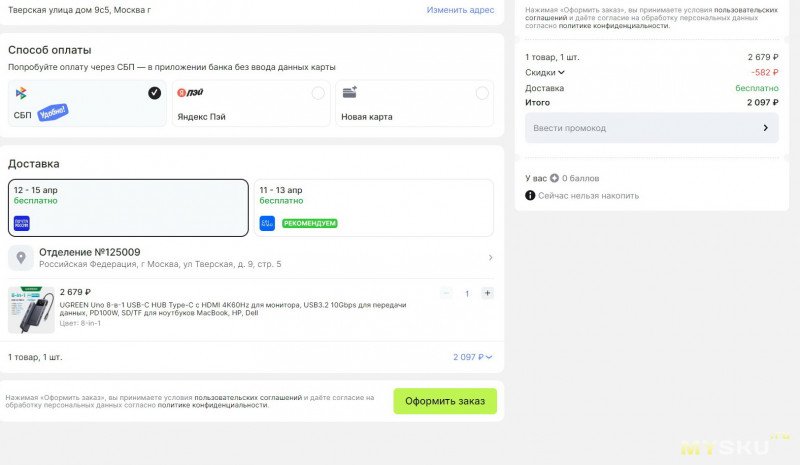Click the info icon near Сейчас нельзя накопить
The width and height of the screenshot is (800, 465).
click(530, 195)
